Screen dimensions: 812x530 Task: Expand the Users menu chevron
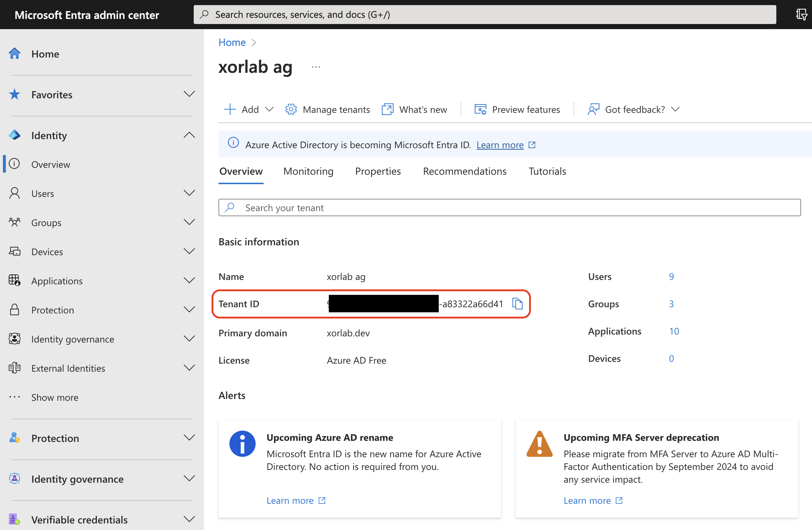tap(189, 193)
